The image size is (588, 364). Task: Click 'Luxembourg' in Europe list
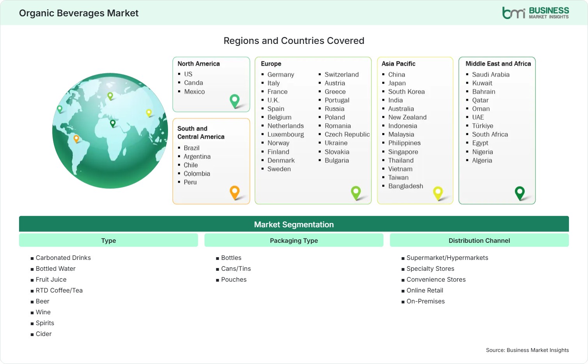[286, 134]
